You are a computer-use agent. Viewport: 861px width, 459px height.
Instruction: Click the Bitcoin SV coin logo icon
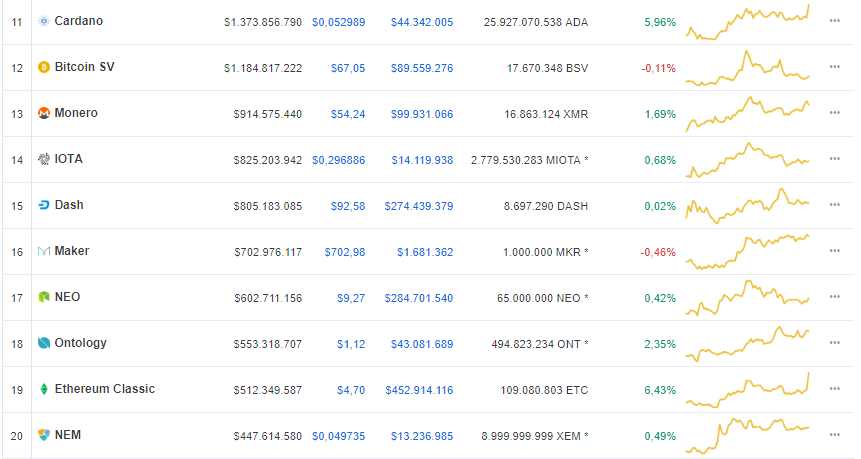click(43, 67)
